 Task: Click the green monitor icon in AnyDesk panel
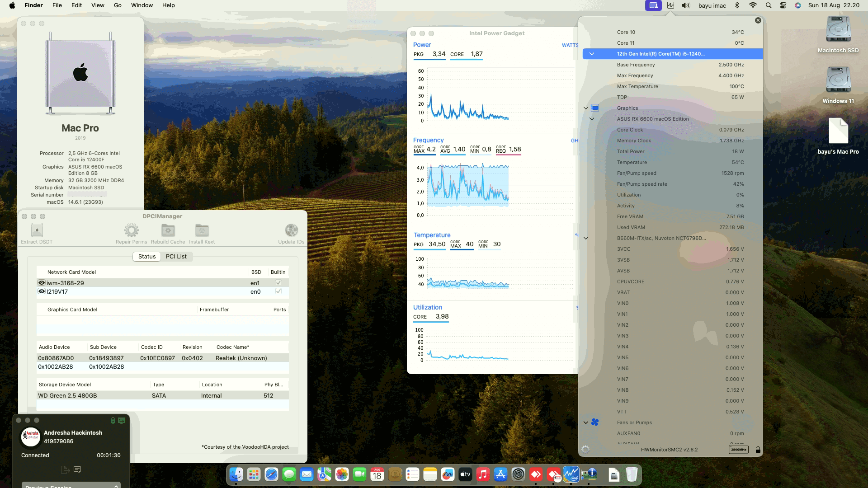pos(122,420)
